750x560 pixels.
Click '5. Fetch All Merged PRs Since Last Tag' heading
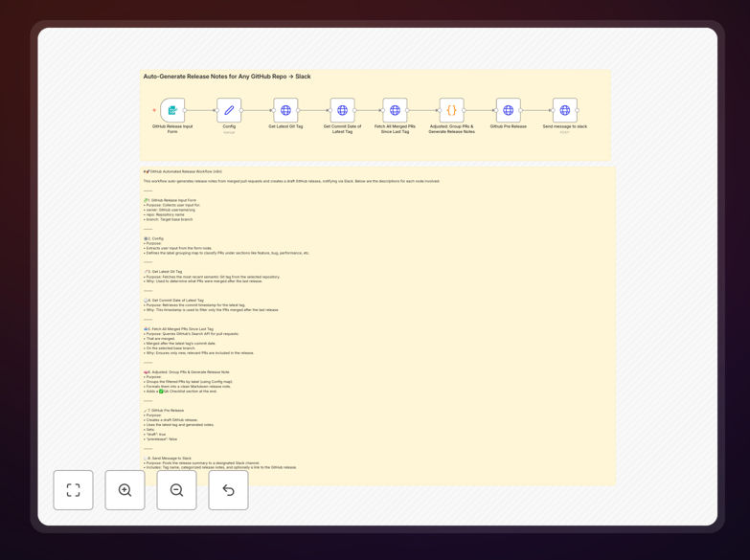pyautogui.click(x=178, y=329)
